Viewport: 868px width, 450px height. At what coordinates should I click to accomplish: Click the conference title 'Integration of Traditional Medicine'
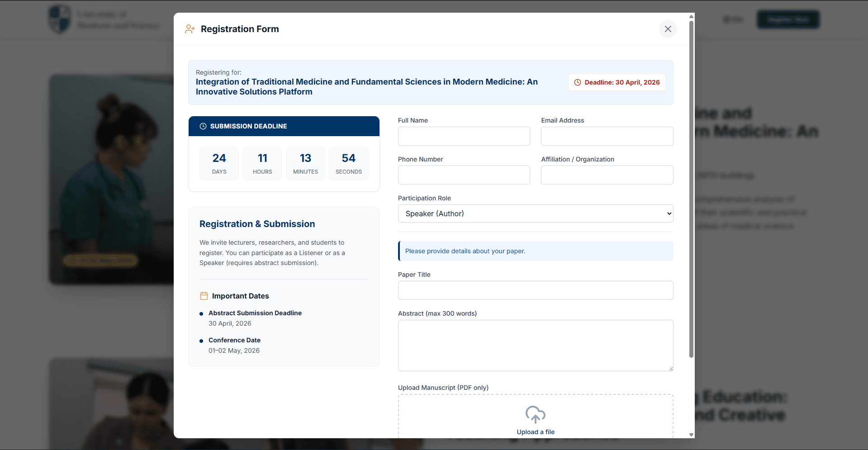pyautogui.click(x=367, y=87)
